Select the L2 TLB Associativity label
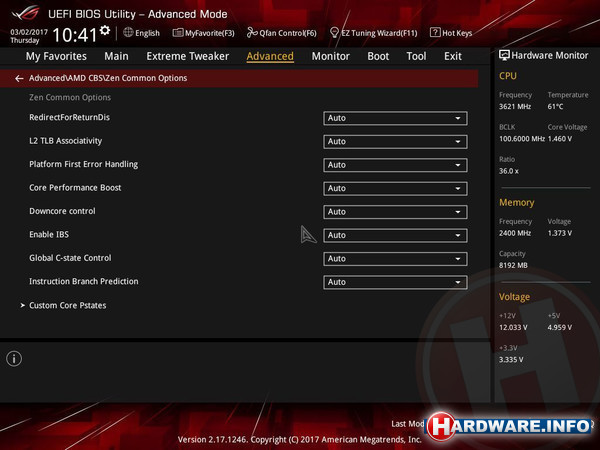 point(65,141)
